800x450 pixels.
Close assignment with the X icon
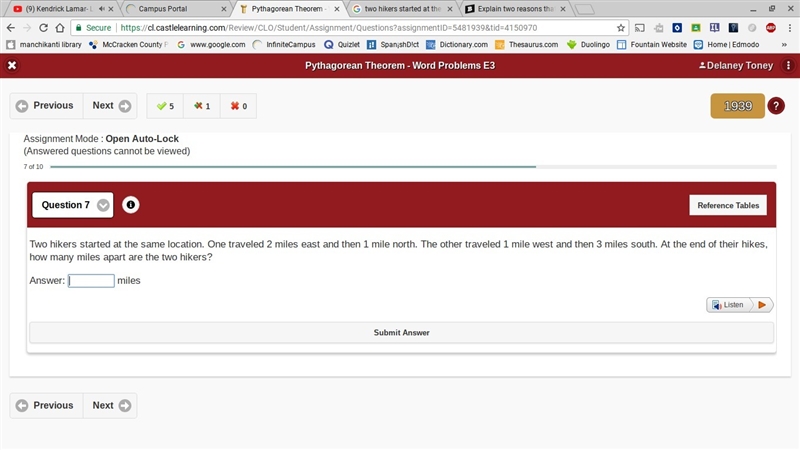tap(12, 65)
